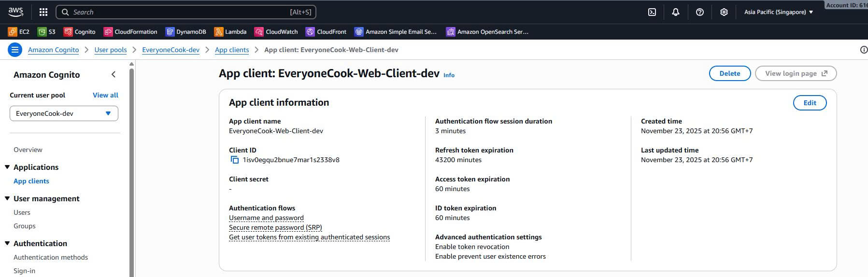This screenshot has height=277, width=868.
Task: Open the Asia Pacific (Singapore) region dropdown
Action: [778, 12]
